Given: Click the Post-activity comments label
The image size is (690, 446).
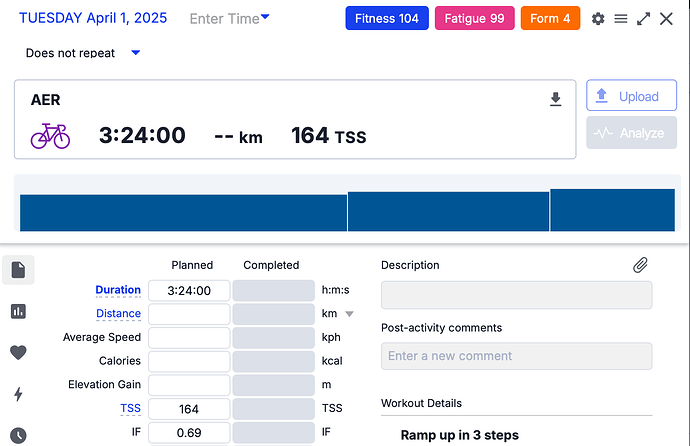Looking at the screenshot, I should (x=441, y=328).
